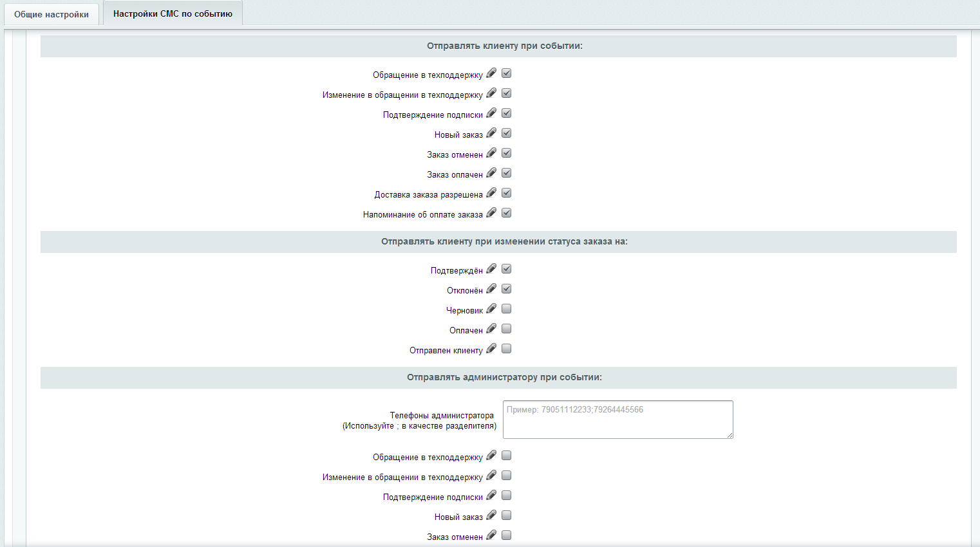This screenshot has height=547, width=980.
Task: Click pencil icon next to client 'Новый заказ'
Action: click(491, 133)
